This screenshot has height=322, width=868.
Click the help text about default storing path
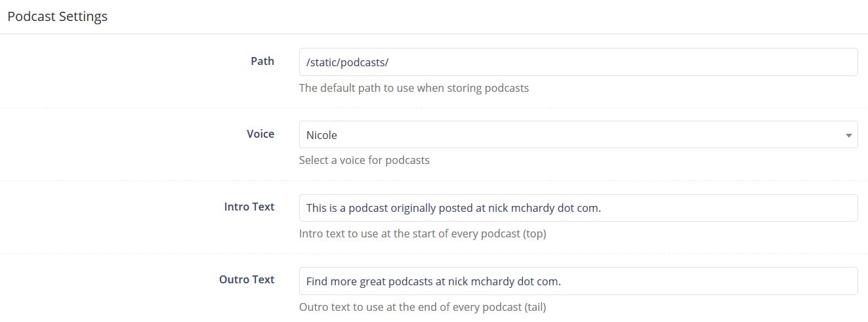(414, 88)
